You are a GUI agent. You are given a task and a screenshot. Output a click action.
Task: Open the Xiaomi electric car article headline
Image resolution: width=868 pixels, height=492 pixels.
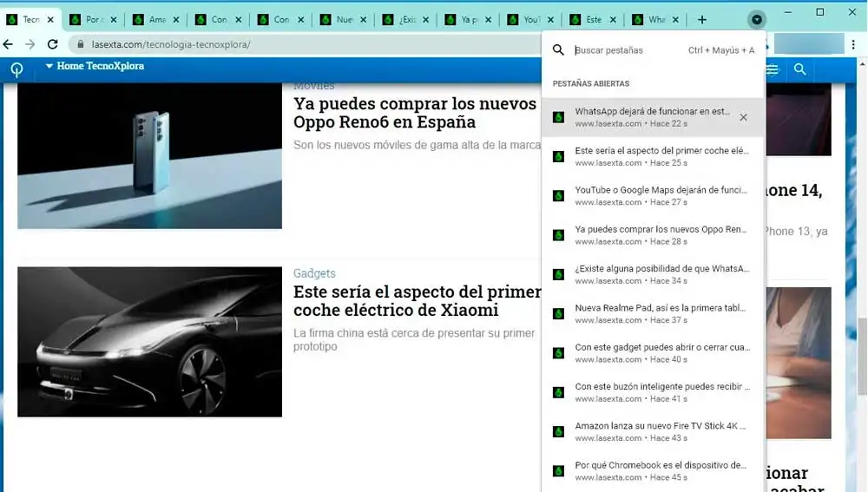pos(418,301)
